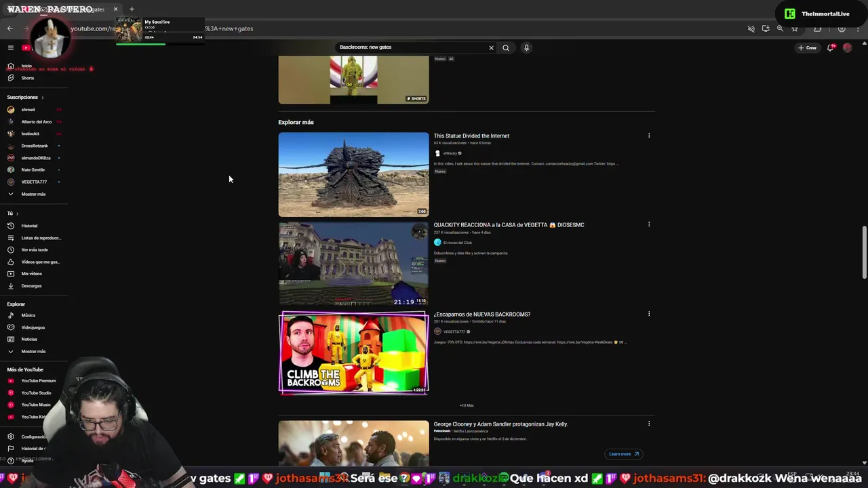Image resolution: width=868 pixels, height=488 pixels.
Task: Go to Inicio in the sidebar
Action: 26,66
